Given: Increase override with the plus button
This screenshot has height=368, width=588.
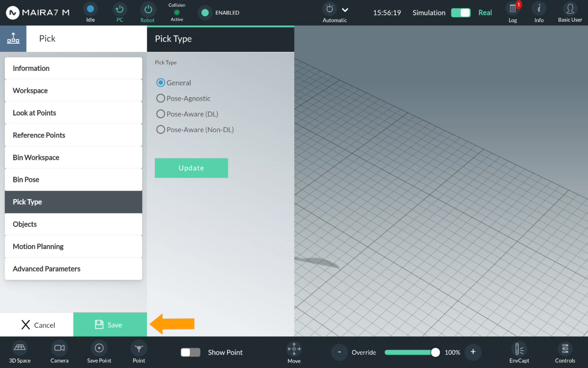Looking at the screenshot, I should [473, 352].
